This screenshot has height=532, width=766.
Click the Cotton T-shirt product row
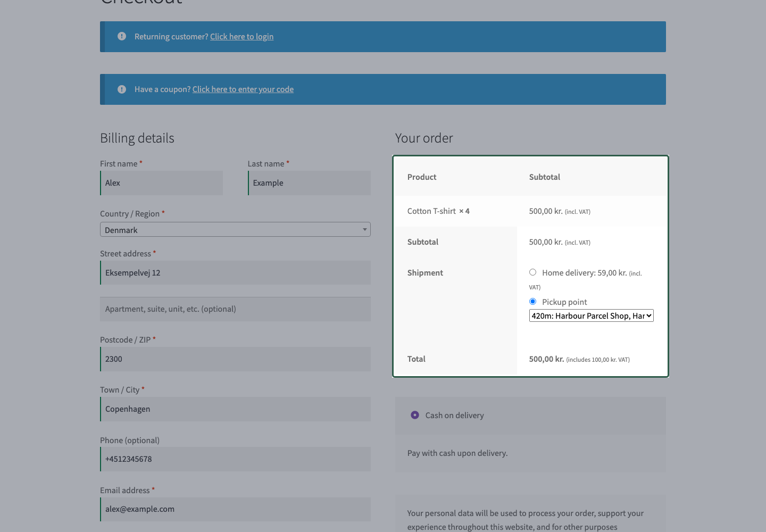coord(530,211)
